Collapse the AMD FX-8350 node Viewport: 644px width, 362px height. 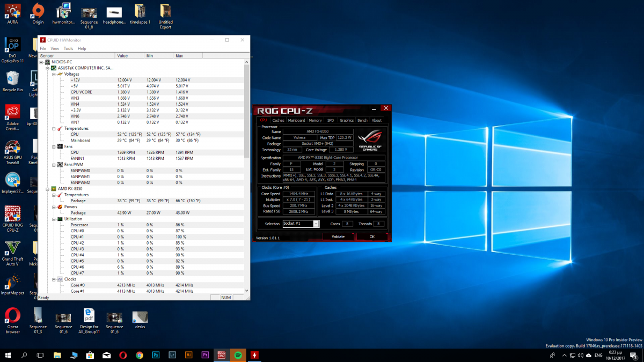click(x=47, y=189)
